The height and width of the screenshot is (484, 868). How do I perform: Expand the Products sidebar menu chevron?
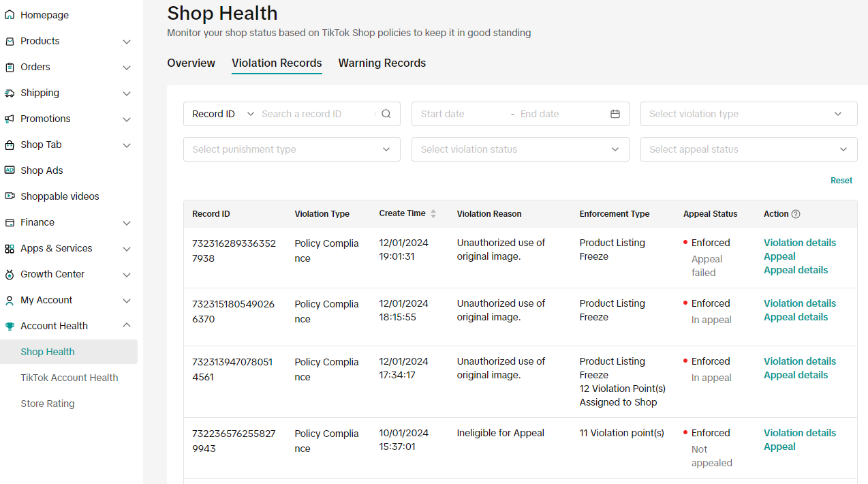pos(127,42)
